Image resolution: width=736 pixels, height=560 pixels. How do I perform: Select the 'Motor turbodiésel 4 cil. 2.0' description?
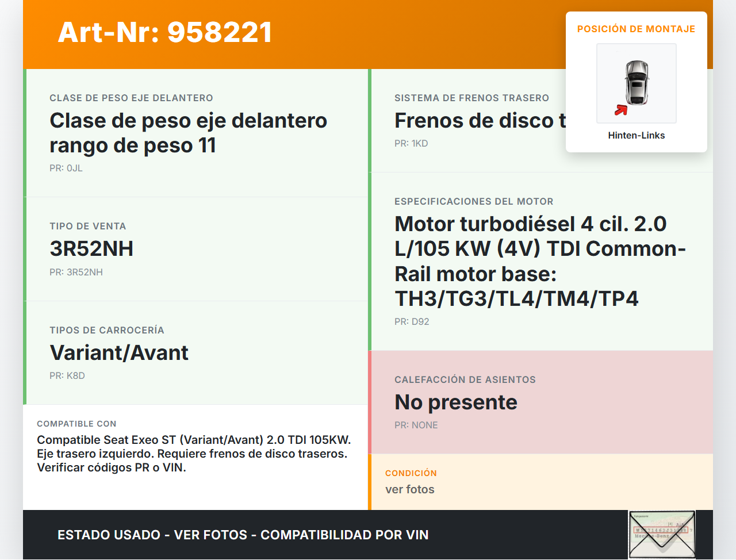[x=540, y=261]
